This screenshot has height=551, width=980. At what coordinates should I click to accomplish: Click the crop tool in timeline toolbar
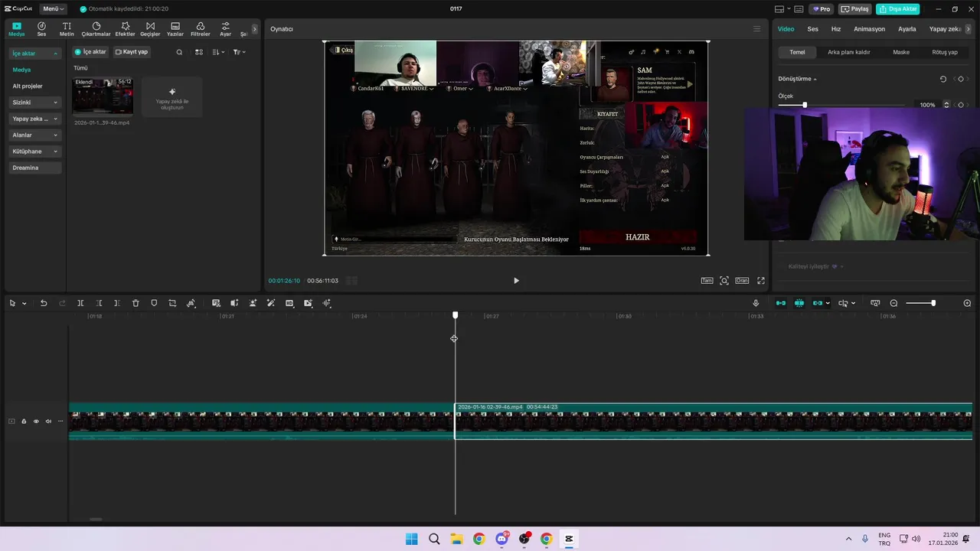tap(172, 303)
